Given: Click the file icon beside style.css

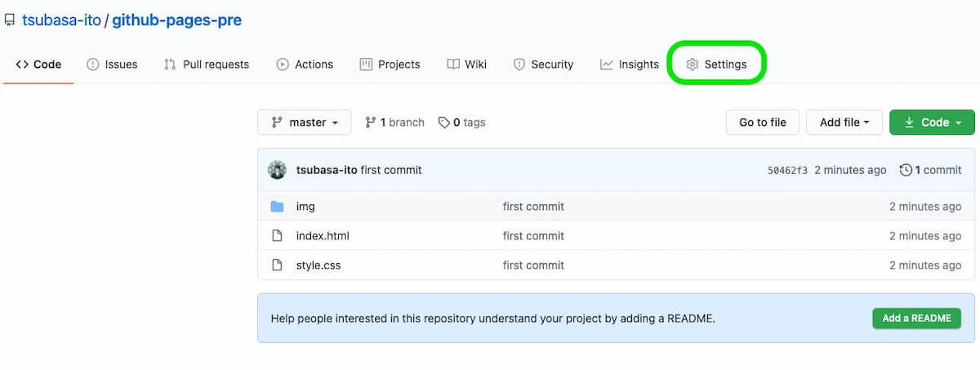Looking at the screenshot, I should [277, 265].
